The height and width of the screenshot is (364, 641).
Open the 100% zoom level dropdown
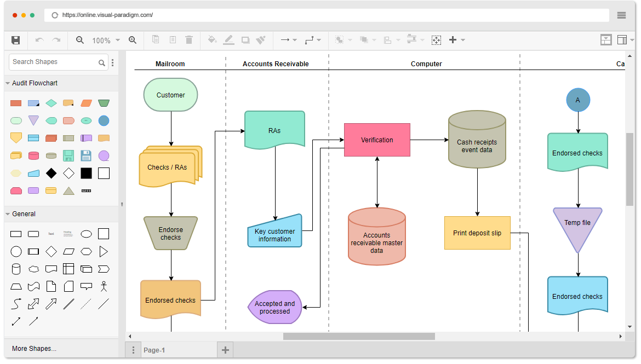106,41
